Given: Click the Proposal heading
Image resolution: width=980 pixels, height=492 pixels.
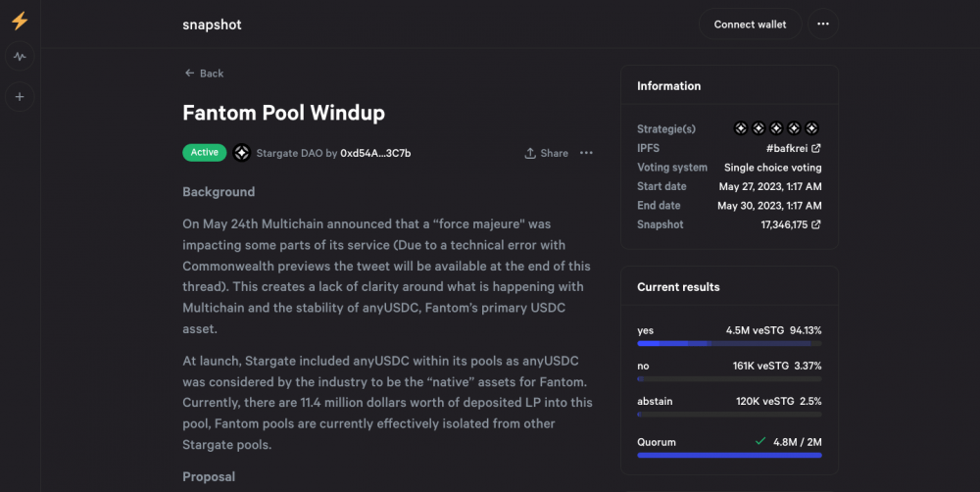Looking at the screenshot, I should (x=209, y=476).
